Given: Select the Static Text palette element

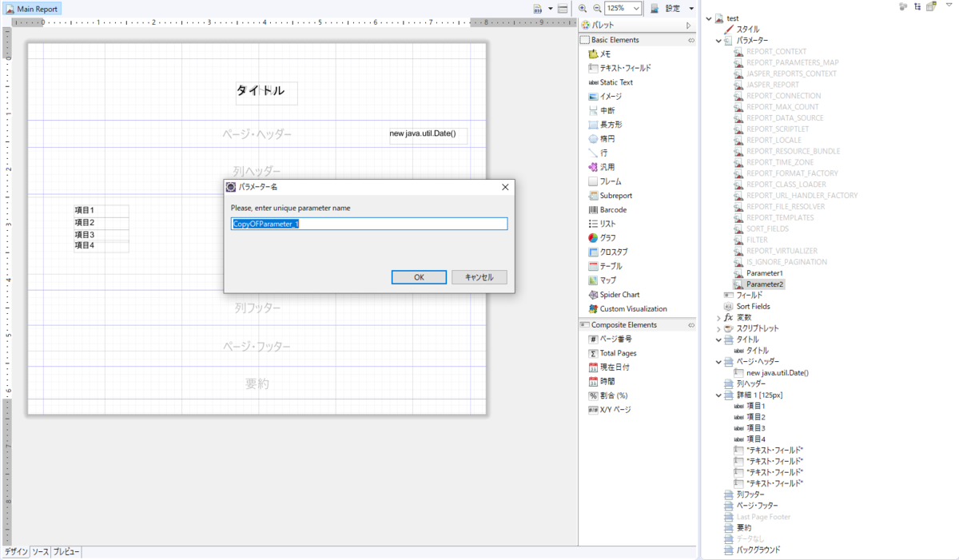Looking at the screenshot, I should pos(610,82).
